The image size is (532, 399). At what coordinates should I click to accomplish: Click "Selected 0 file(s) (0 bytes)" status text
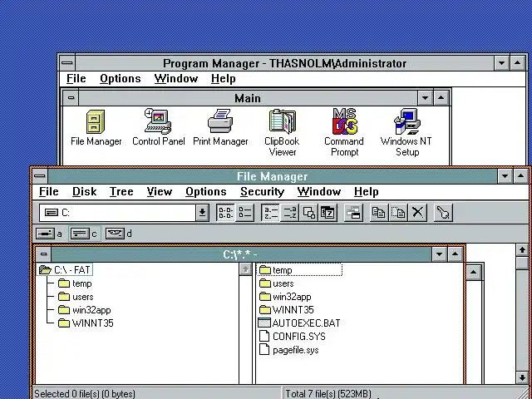coord(85,393)
